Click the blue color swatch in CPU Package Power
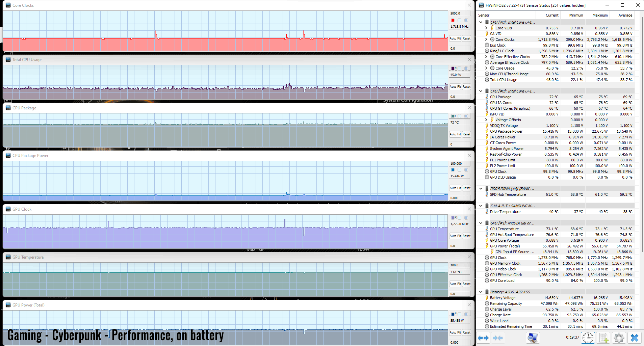This screenshot has height=346, width=644. pos(453,170)
